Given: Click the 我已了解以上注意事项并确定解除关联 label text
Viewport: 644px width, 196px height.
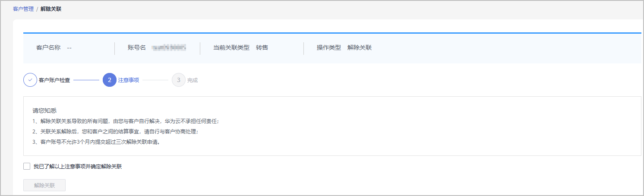Looking at the screenshot, I should (78, 166).
